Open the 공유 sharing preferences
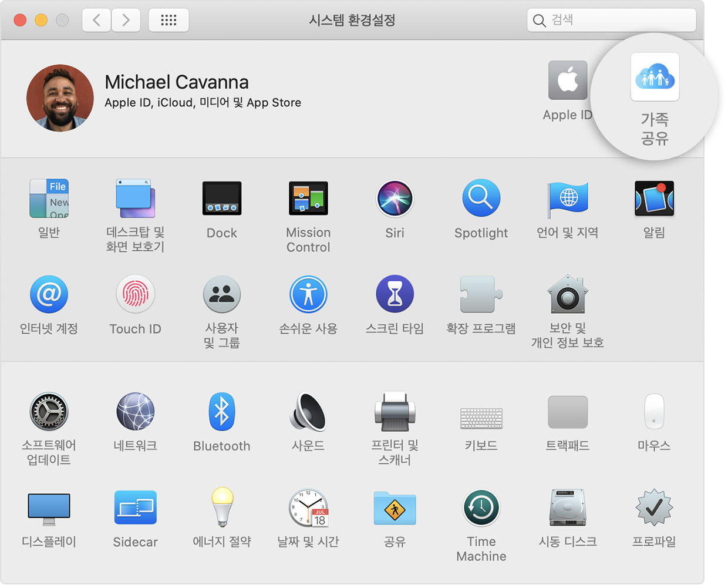 click(x=395, y=507)
